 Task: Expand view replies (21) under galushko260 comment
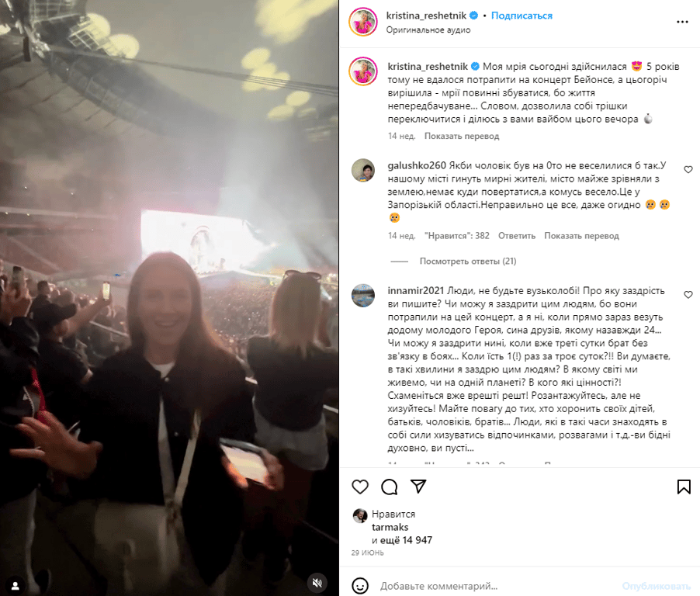(468, 262)
